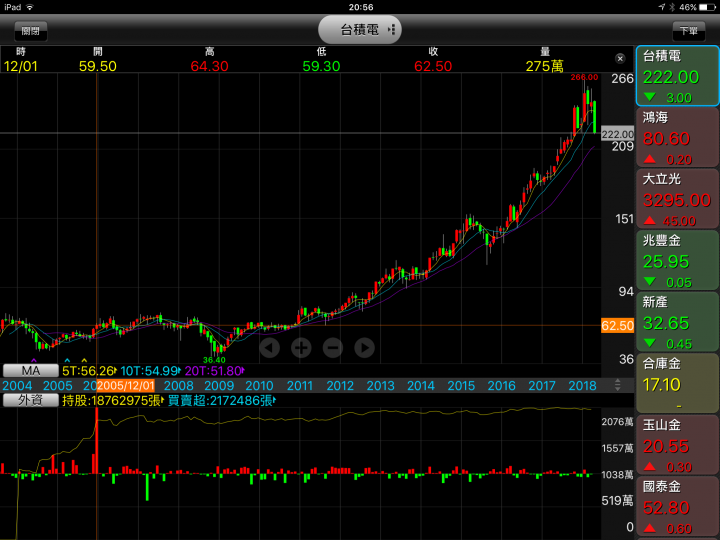Image resolution: width=720 pixels, height=540 pixels.
Task: Tap the high price 64.30 value
Action: 209,66
